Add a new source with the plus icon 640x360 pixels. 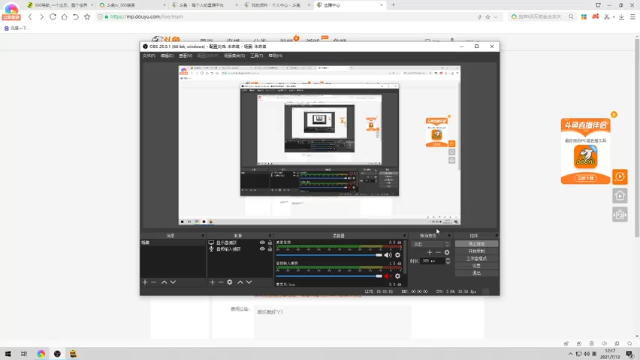pos(212,282)
